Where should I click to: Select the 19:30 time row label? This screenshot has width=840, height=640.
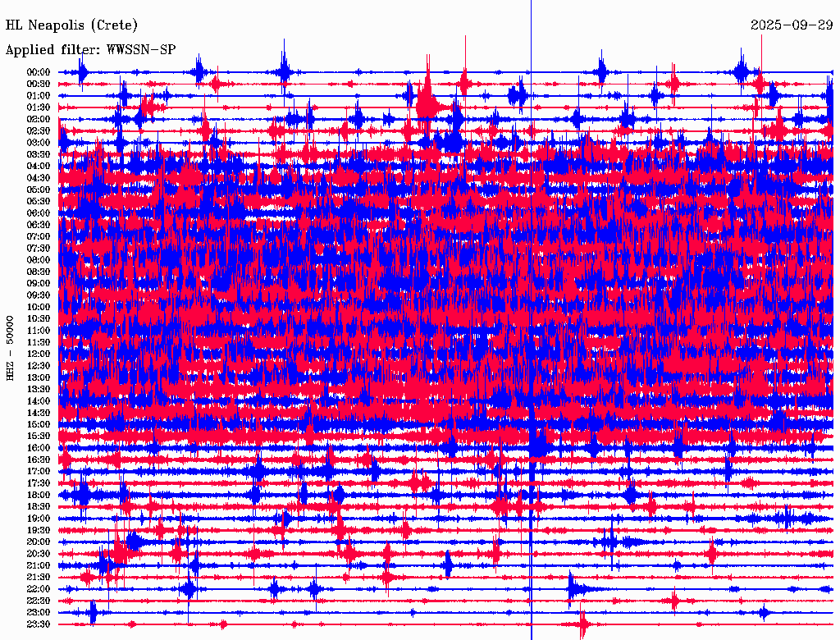pyautogui.click(x=39, y=531)
